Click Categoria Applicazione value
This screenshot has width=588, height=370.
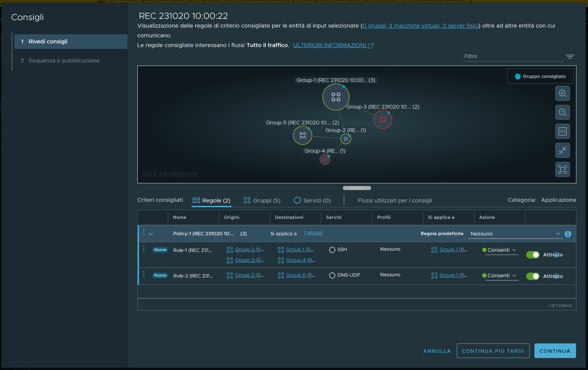[x=558, y=200]
